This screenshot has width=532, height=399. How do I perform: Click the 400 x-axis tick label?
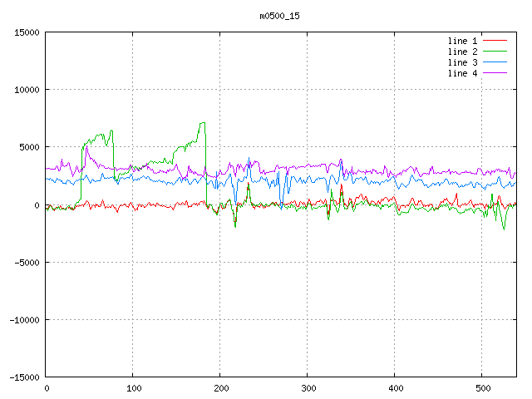click(395, 387)
